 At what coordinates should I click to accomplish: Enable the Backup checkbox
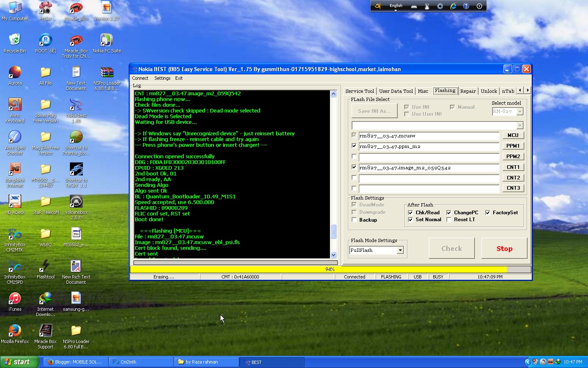pos(354,220)
